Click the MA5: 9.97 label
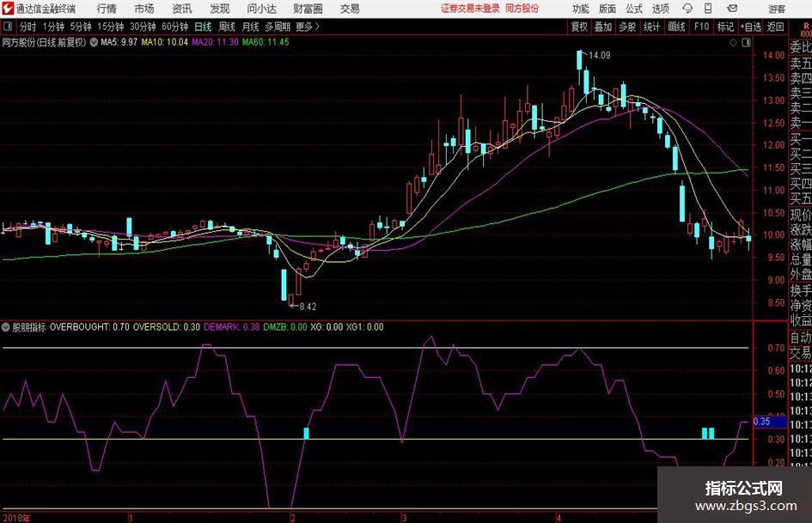This screenshot has width=812, height=523. click(119, 42)
